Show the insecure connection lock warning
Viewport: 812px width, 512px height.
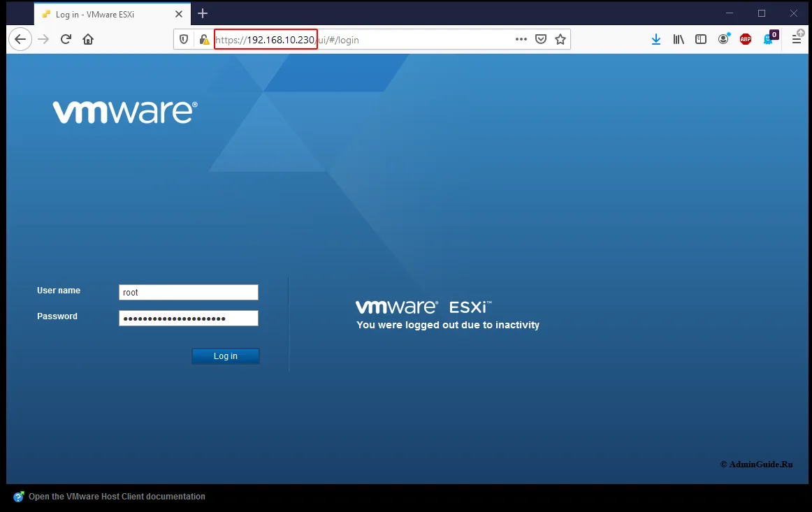coord(204,39)
